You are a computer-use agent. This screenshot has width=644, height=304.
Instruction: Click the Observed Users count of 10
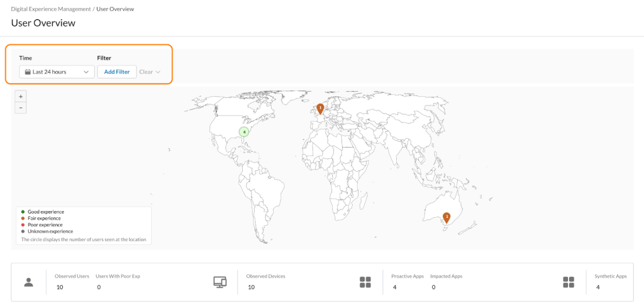click(60, 287)
